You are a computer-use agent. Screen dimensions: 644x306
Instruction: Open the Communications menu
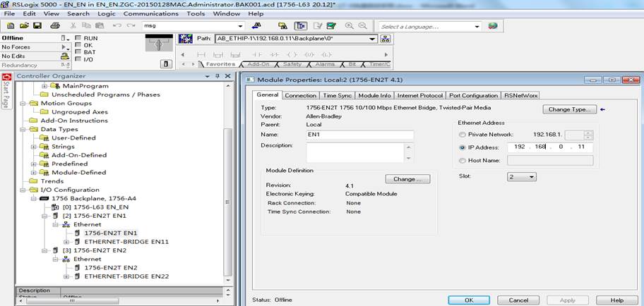tap(150, 13)
